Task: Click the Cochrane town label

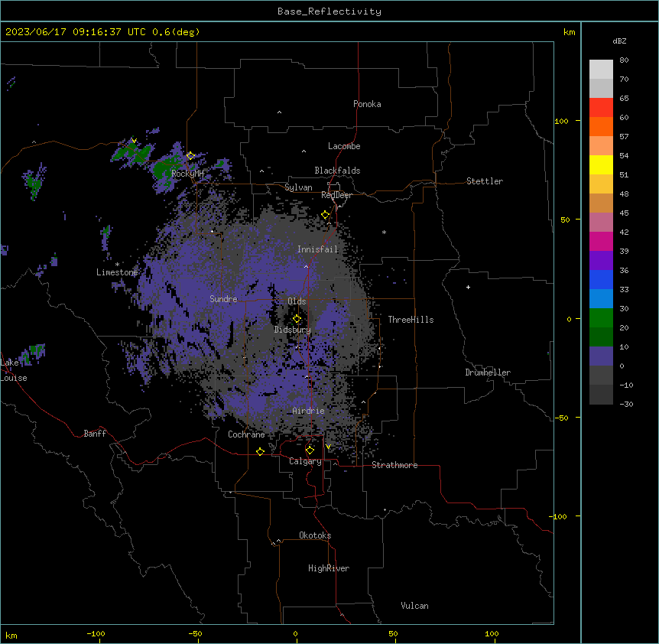Action: [246, 434]
